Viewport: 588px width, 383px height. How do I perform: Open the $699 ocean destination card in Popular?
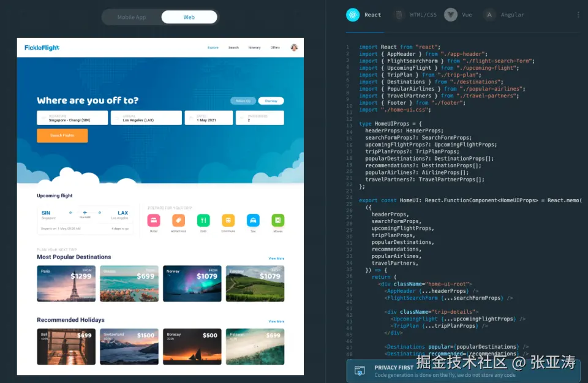129,284
